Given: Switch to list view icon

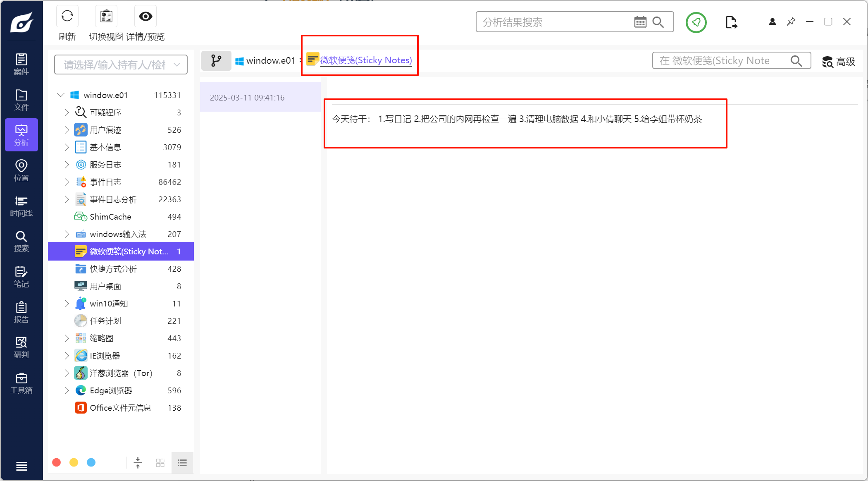Looking at the screenshot, I should pyautogui.click(x=182, y=463).
